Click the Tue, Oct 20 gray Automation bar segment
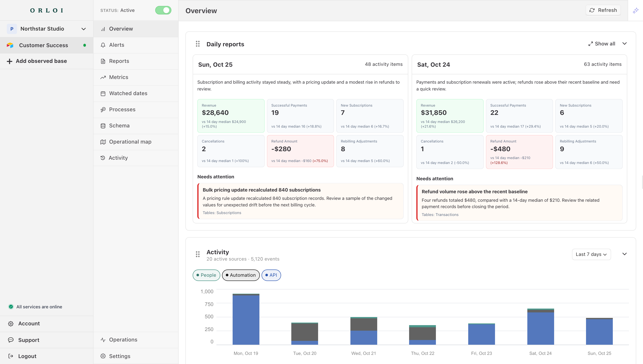 click(305, 332)
